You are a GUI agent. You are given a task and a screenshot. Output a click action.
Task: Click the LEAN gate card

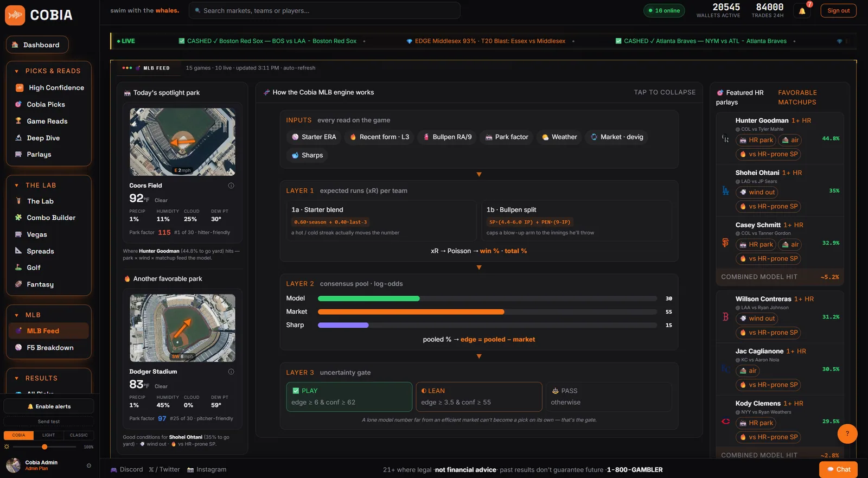tap(479, 397)
